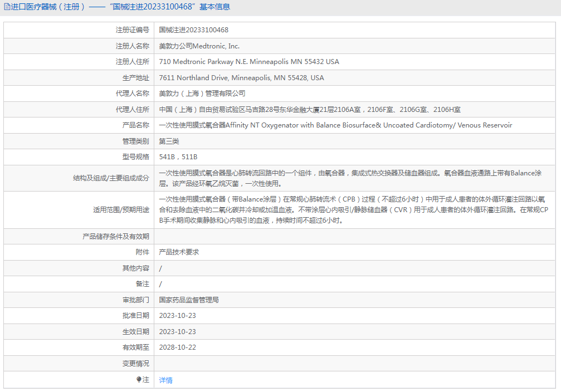Click the 2028-10-22 expiry date
Viewport: 561px width, 392px height.
[178, 347]
